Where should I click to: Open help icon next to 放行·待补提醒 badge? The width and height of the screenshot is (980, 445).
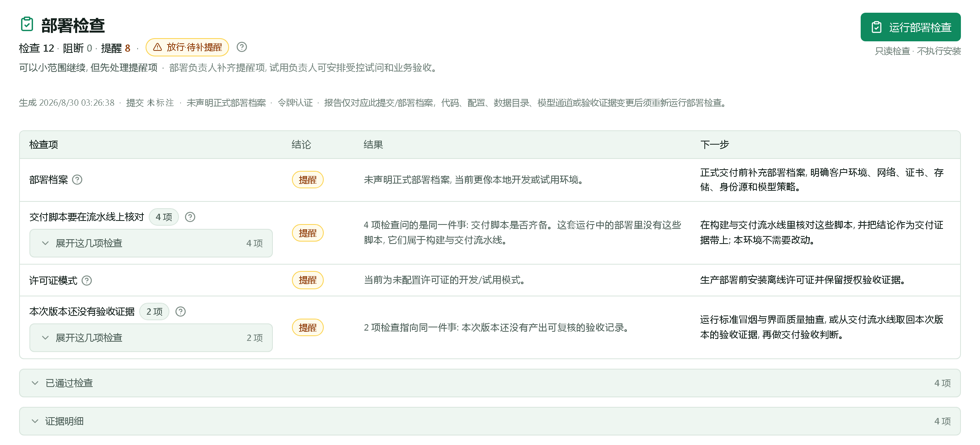point(242,47)
